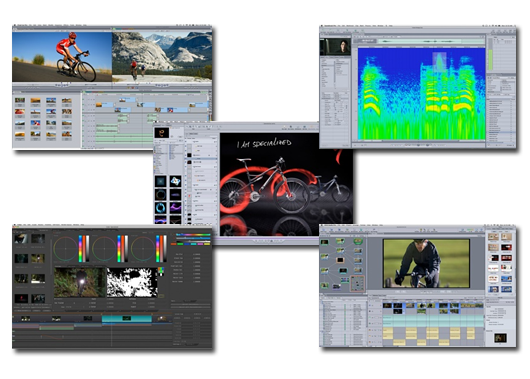Select the black orange-bordered node in graphical view
Image resolution: width=530 pixels, height=379 pixels.
pos(340,260)
